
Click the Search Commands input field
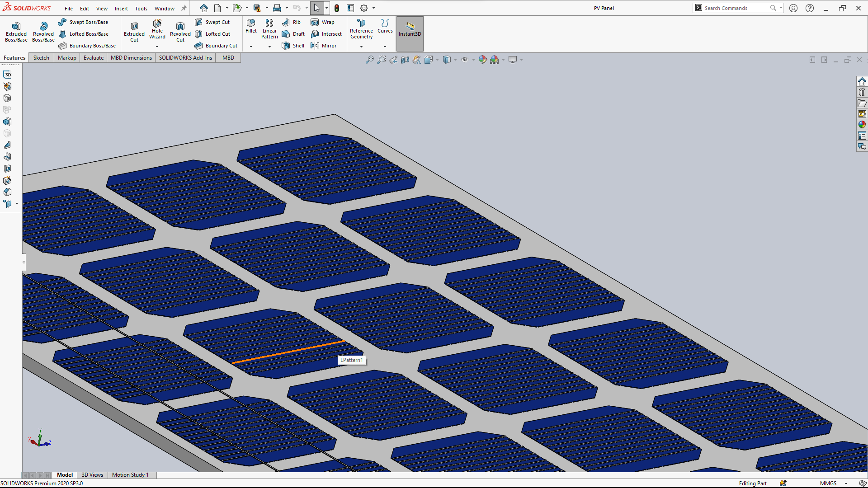736,8
